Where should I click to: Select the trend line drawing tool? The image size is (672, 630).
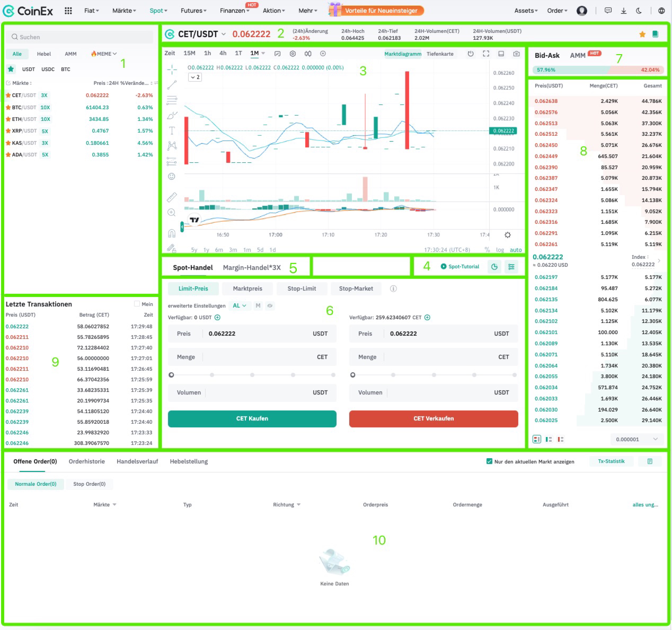[172, 85]
